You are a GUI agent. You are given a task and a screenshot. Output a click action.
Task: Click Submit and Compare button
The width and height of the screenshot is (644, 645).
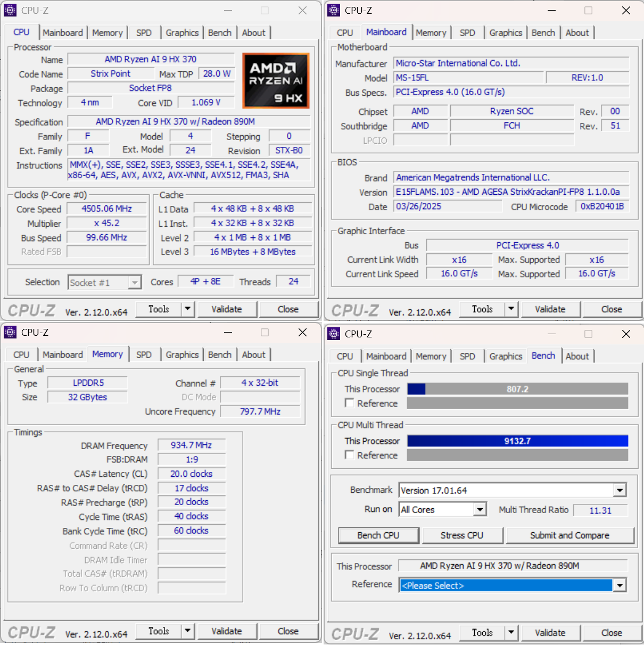pos(569,535)
